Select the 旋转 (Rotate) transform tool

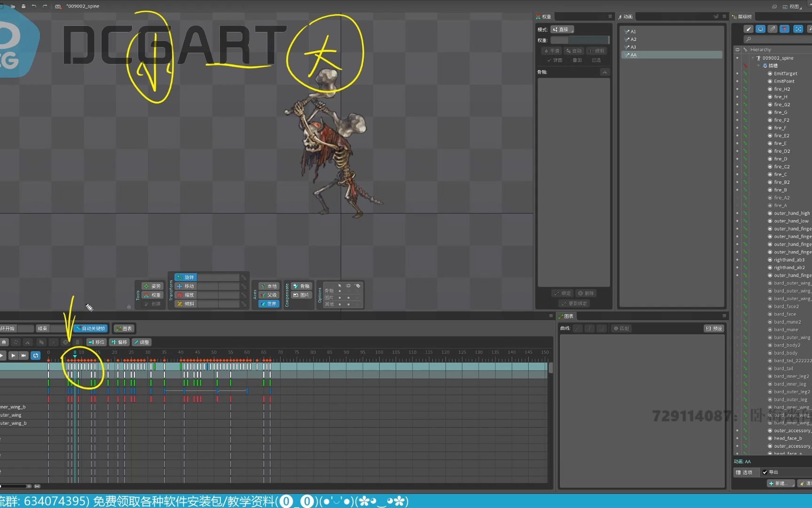pos(186,278)
